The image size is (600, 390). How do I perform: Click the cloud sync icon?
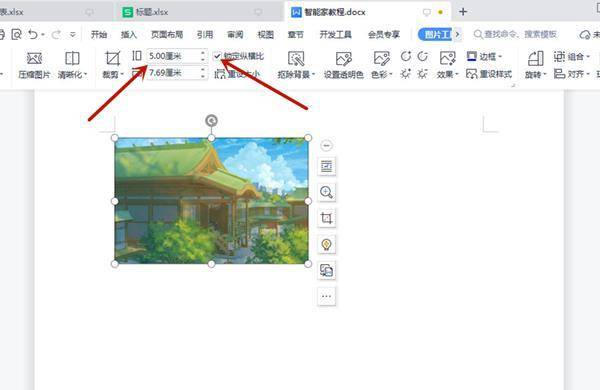[x=585, y=35]
